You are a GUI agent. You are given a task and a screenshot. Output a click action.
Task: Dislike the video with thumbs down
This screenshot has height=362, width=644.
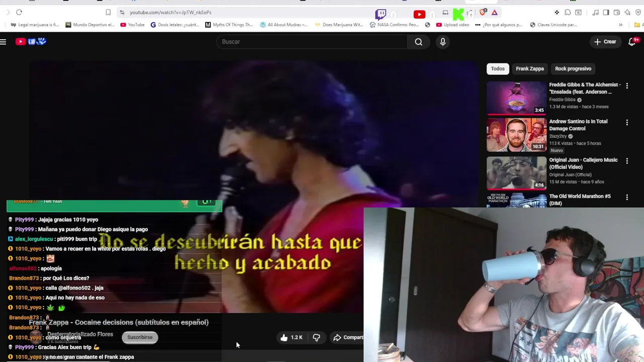316,337
